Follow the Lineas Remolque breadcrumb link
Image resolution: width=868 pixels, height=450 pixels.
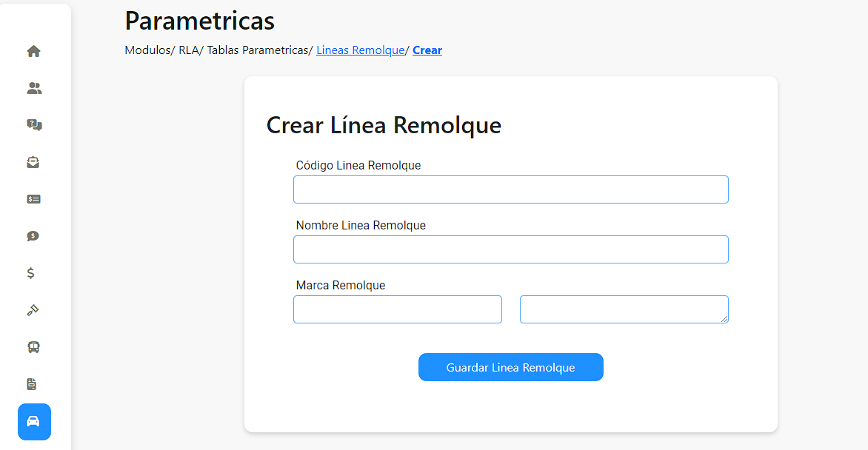(361, 50)
